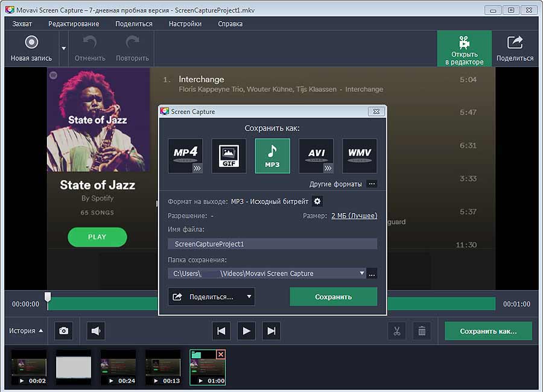
Task: Browse for save folder with ellipsis button
Action: point(372,274)
